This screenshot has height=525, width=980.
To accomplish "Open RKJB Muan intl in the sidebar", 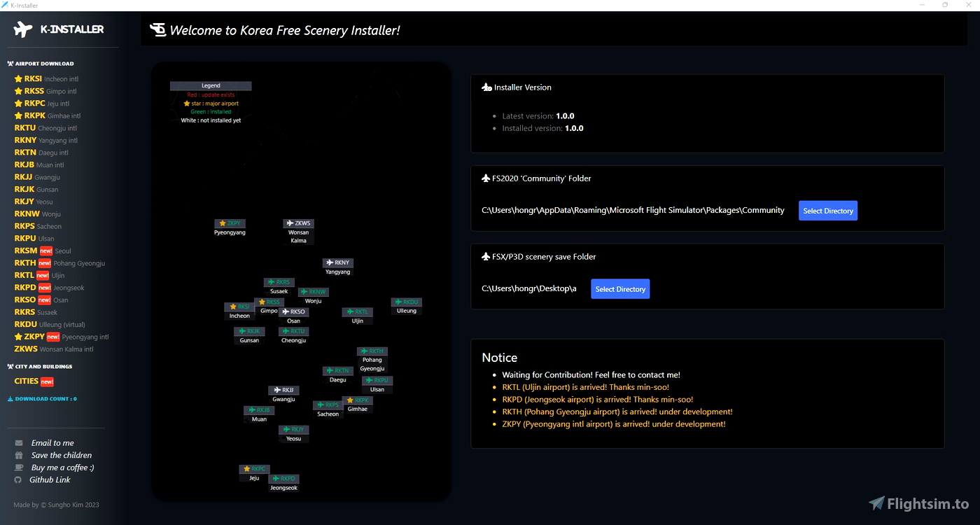I will [x=39, y=165].
